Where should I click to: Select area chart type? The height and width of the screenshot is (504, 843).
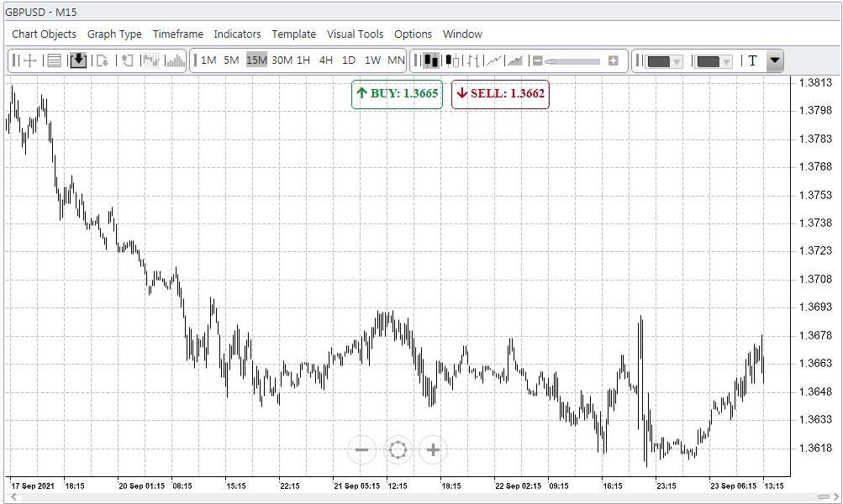(x=515, y=60)
